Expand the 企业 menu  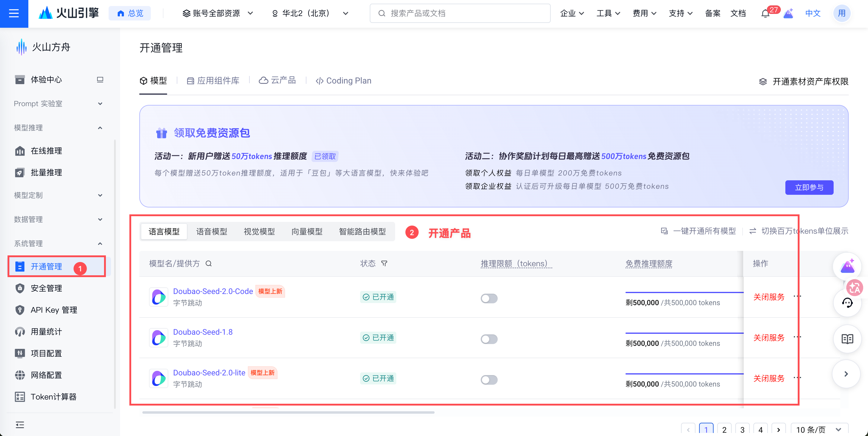(572, 14)
